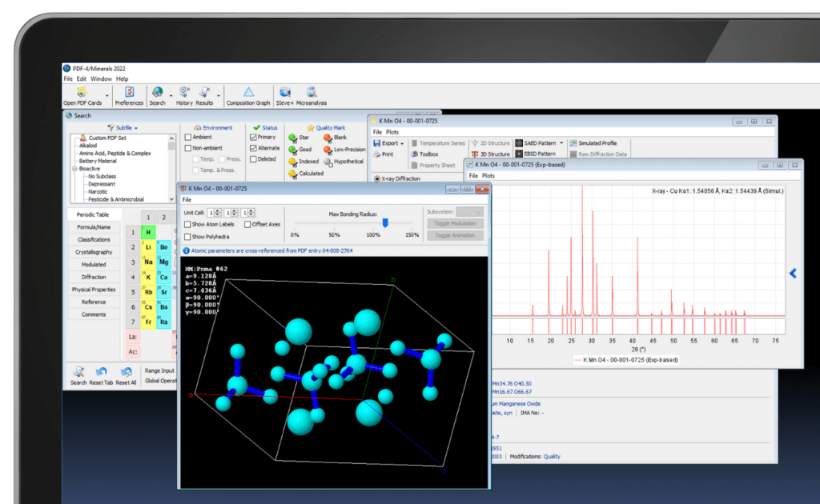Screen dimensions: 820x504
Task: Enable the Ambient environment checkbox
Action: 188,138
